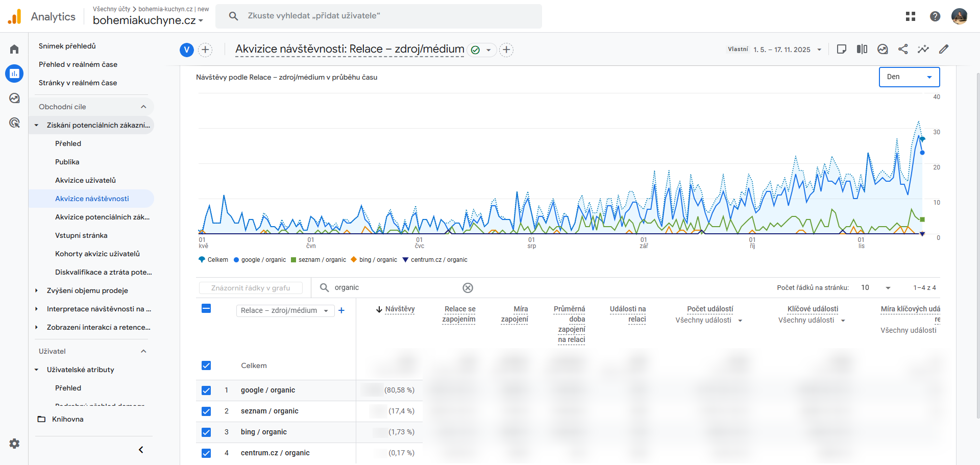Screen dimensions: 980x465
Task: Open Knihovna library link
Action: click(x=67, y=419)
